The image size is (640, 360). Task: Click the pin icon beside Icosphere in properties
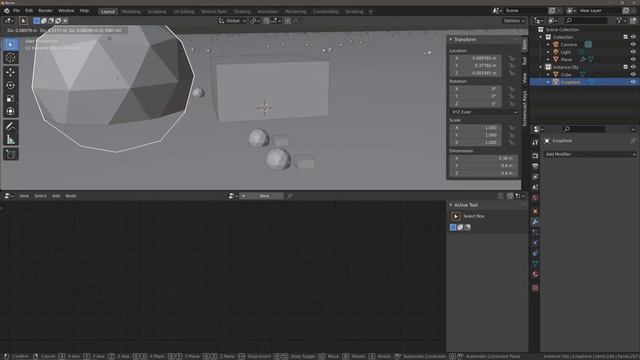(x=633, y=141)
